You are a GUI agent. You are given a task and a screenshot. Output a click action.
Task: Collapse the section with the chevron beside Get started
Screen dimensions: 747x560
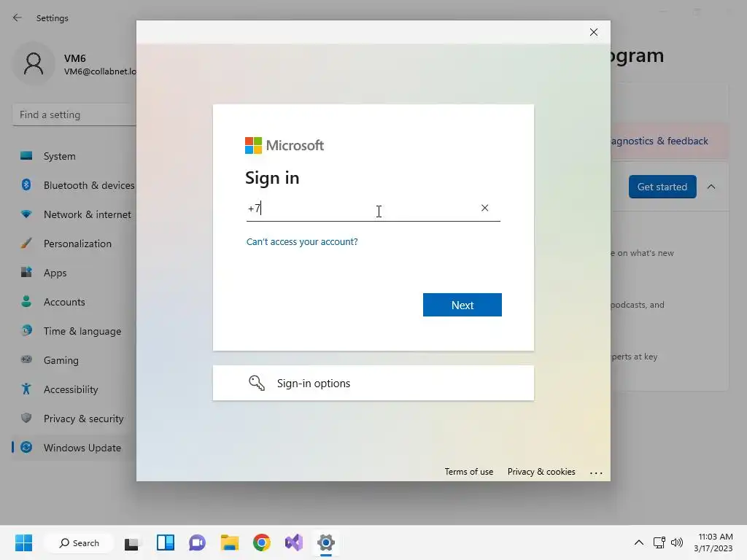711,187
